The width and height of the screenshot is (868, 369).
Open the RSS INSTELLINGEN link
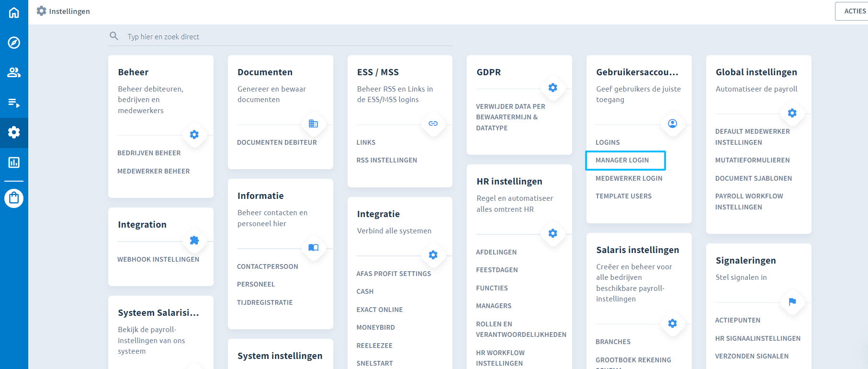pyautogui.click(x=386, y=160)
